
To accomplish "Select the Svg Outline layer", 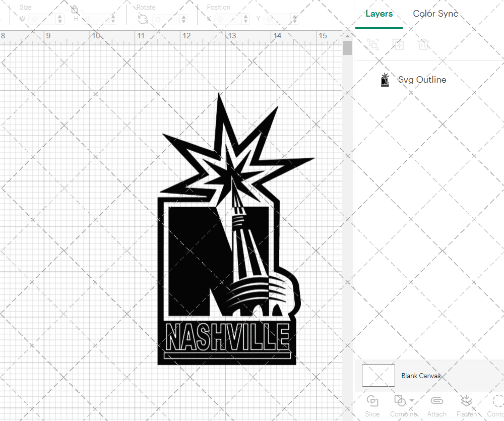I will point(430,80).
